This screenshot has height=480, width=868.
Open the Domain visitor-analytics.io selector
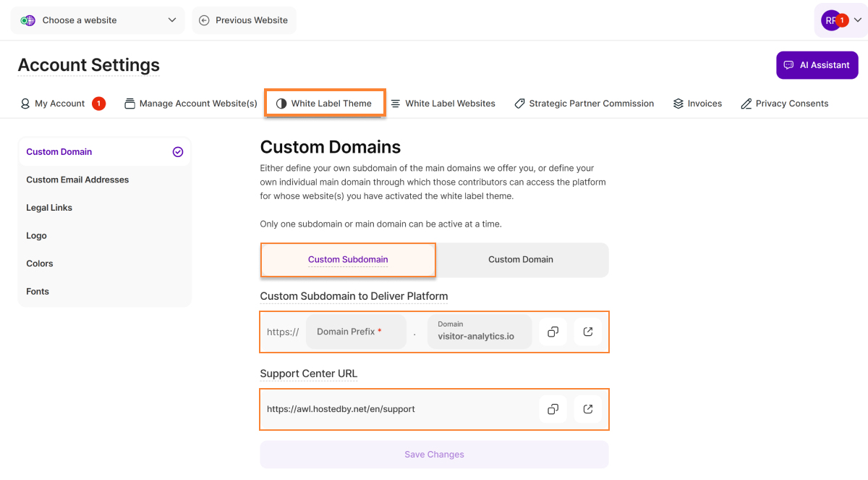(x=480, y=332)
